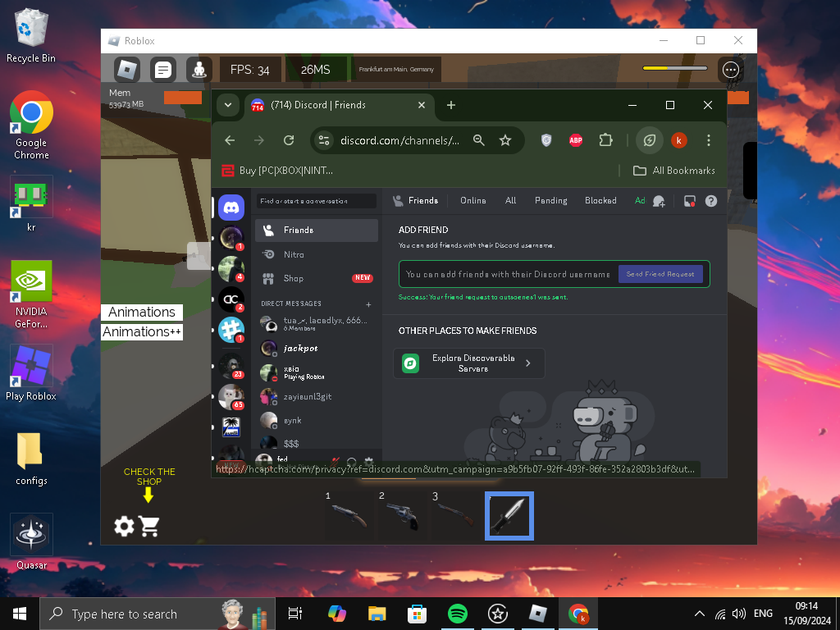
Task: Open the server icon with badge 4
Action: [231, 269]
